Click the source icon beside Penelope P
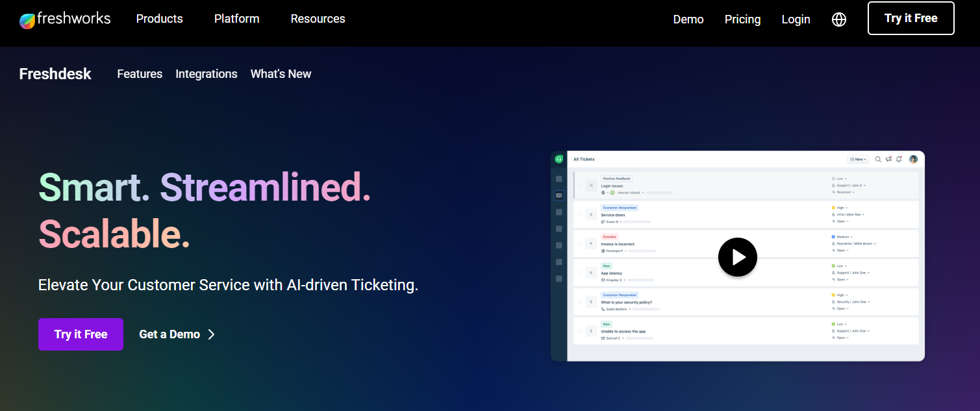This screenshot has height=411, width=980. (603, 251)
